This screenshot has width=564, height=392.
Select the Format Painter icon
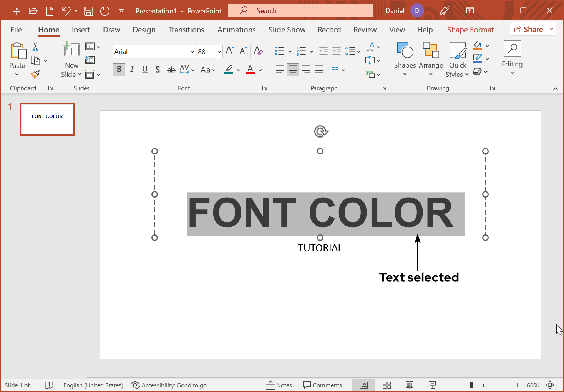35,73
